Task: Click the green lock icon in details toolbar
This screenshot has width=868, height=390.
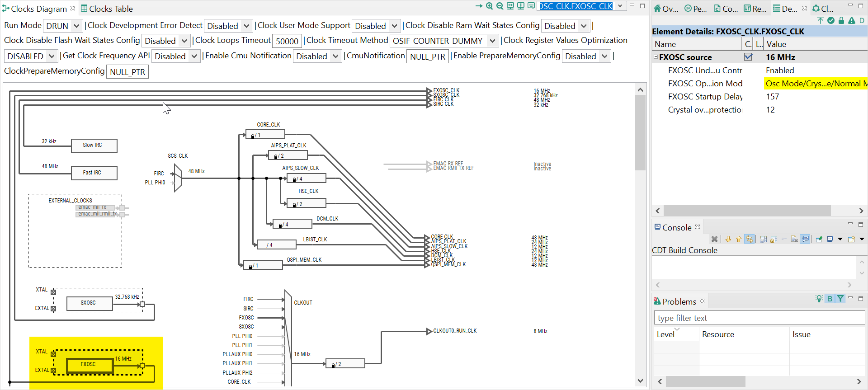Action: 841,20
